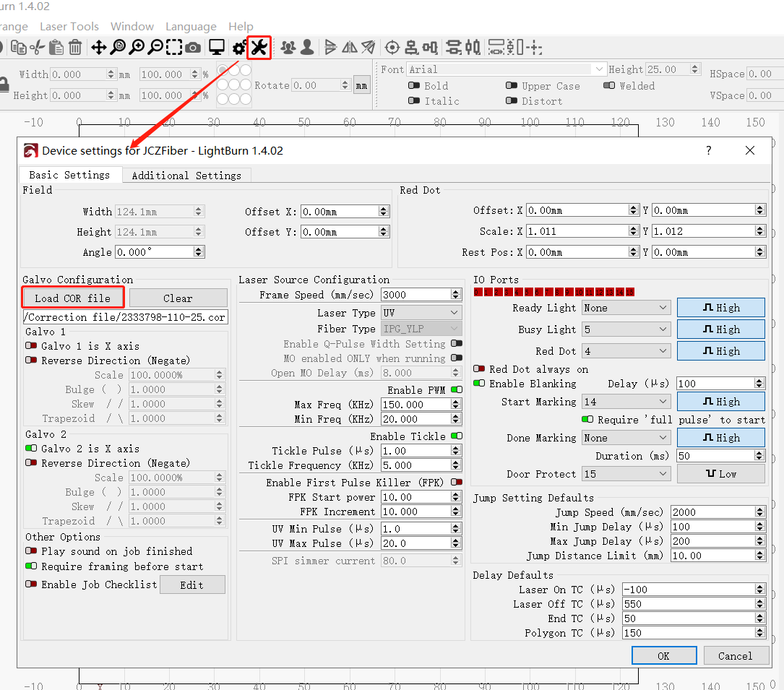
Task: Toggle Bold text option
Action: [x=414, y=85]
